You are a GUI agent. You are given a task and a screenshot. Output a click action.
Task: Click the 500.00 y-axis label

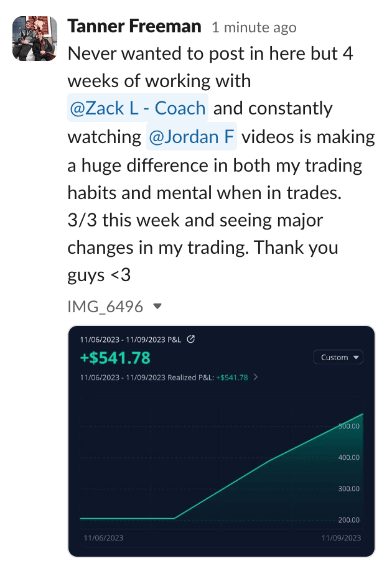tap(349, 426)
